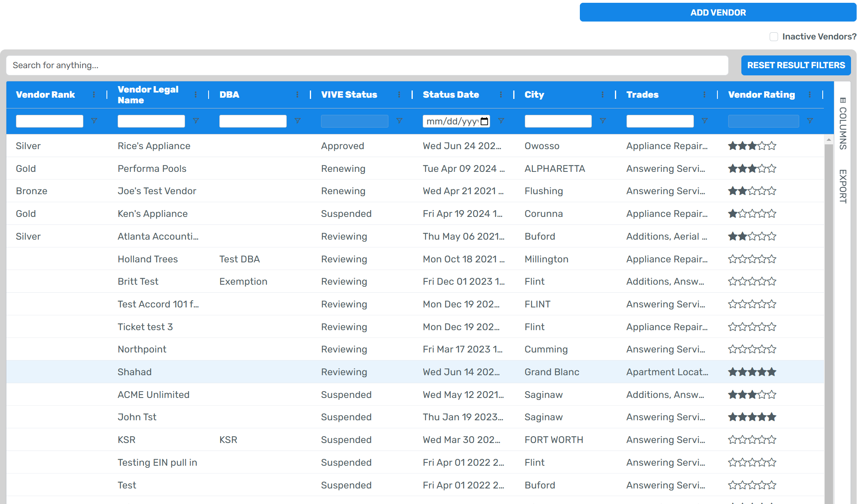The height and width of the screenshot is (504, 857).
Task: Click the DBA filter funnel icon
Action: click(x=297, y=121)
